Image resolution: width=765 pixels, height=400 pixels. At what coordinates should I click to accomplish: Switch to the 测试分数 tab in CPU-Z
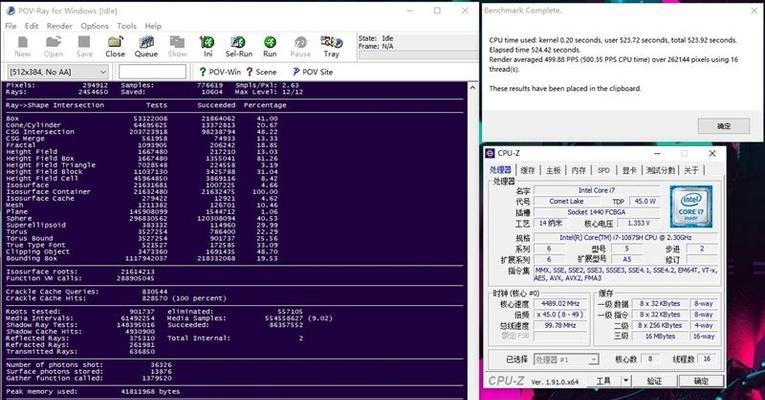[x=660, y=170]
